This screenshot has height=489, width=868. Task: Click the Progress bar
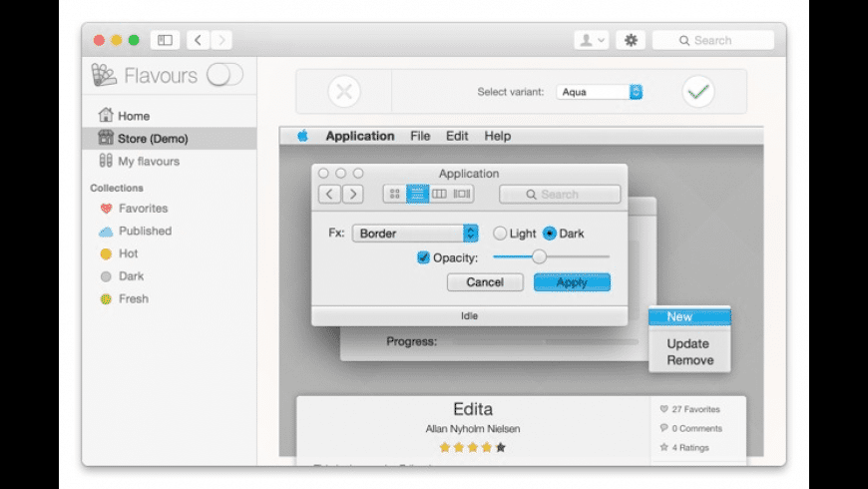pyautogui.click(x=545, y=341)
